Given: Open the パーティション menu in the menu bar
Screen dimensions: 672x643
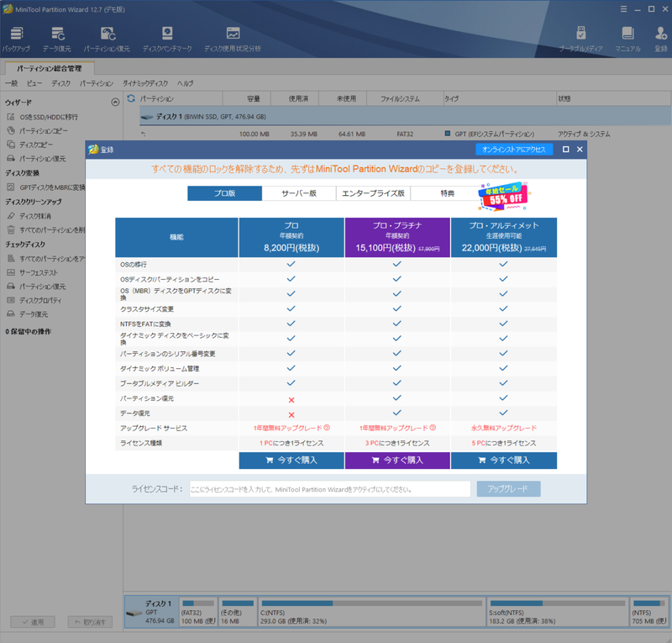Looking at the screenshot, I should coord(97,83).
